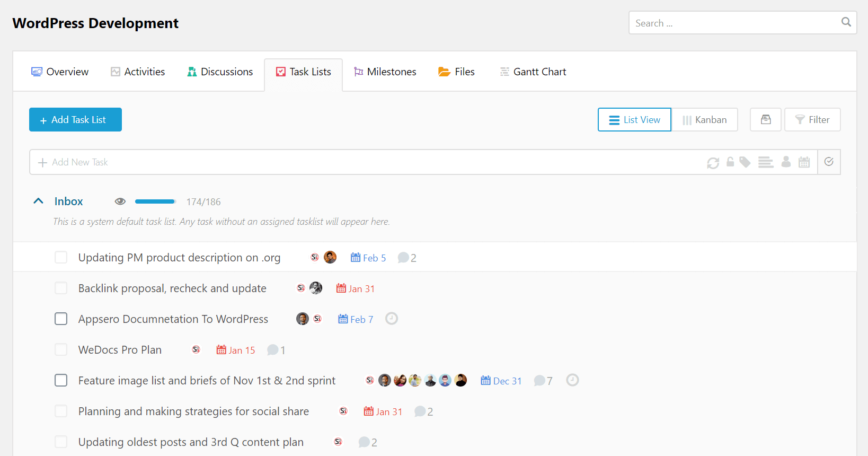
Task: Click the description lines icon in new task bar
Action: (x=765, y=162)
